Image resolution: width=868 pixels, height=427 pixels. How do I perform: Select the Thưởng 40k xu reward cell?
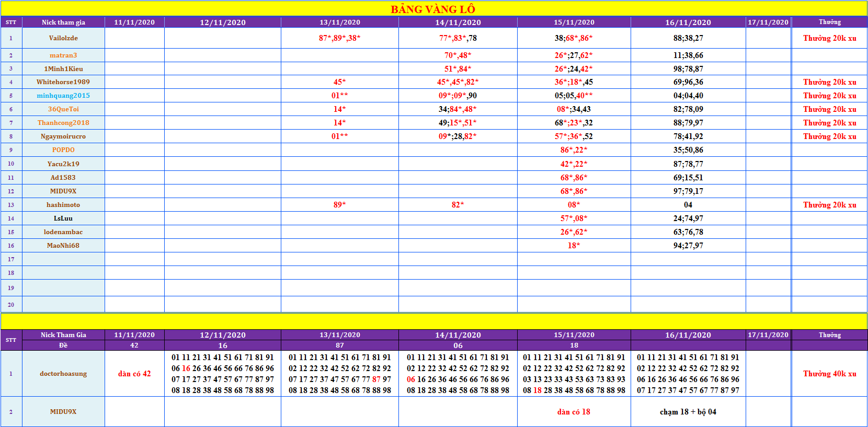pyautogui.click(x=829, y=374)
